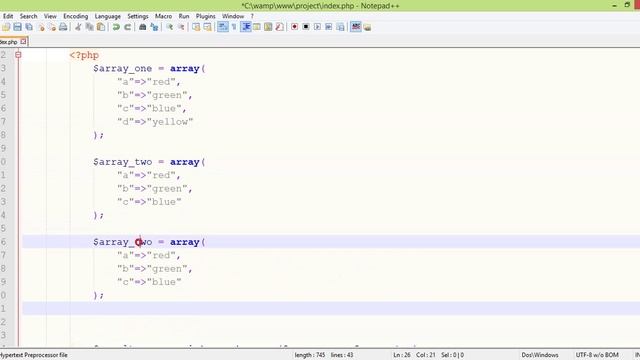Click the Copy toolbar icon
640x360 pixels.
pyautogui.click(x=89, y=27)
